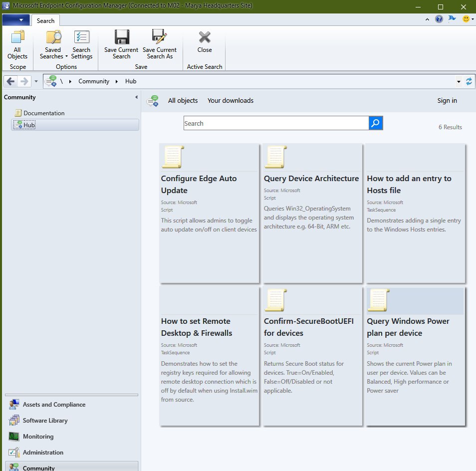This screenshot has width=476, height=471.
Task: Click the Confirm-SecureBootUEFI for devices title
Action: (x=309, y=327)
